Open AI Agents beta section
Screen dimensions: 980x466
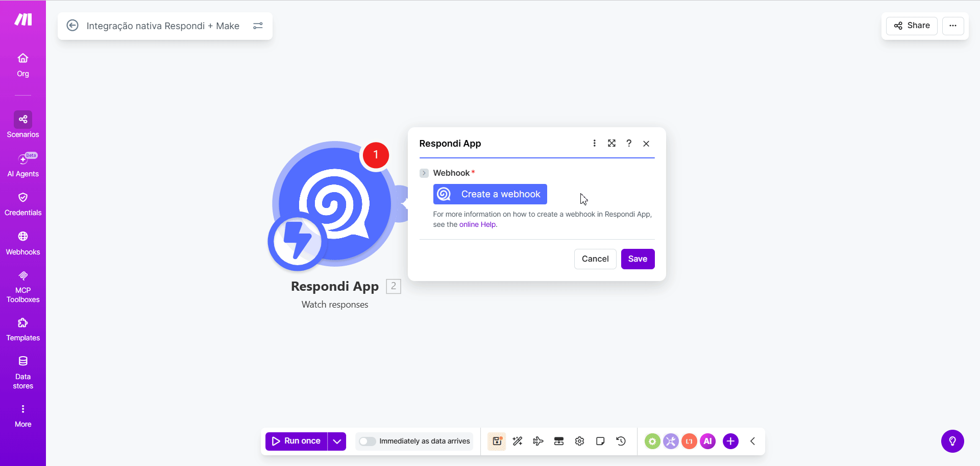tap(23, 166)
